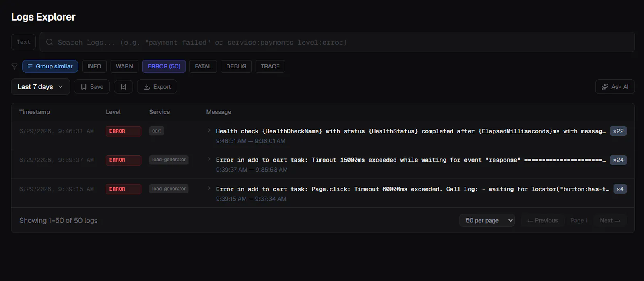
Task: Open the 50 per page dropdown
Action: tap(487, 220)
